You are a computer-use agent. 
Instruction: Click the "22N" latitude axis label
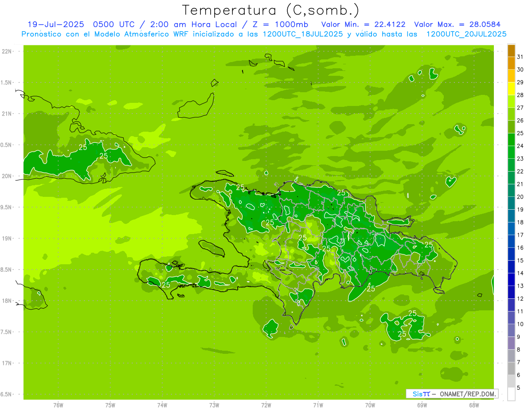coord(7,51)
